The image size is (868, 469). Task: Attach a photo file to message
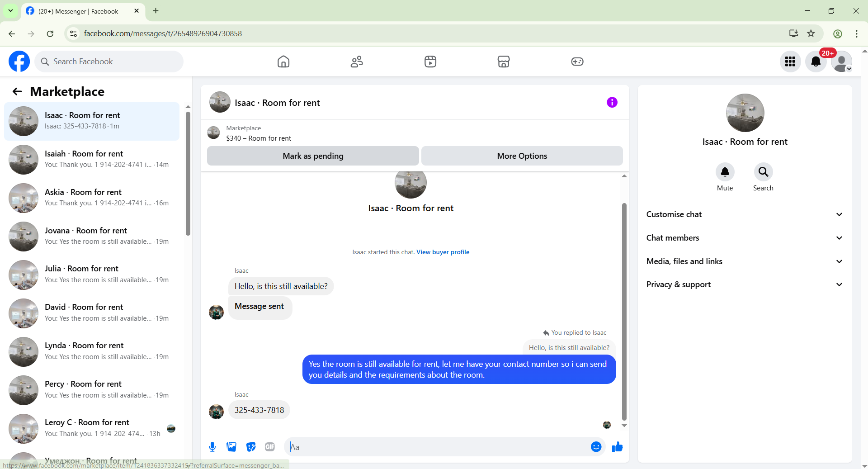[x=231, y=447]
